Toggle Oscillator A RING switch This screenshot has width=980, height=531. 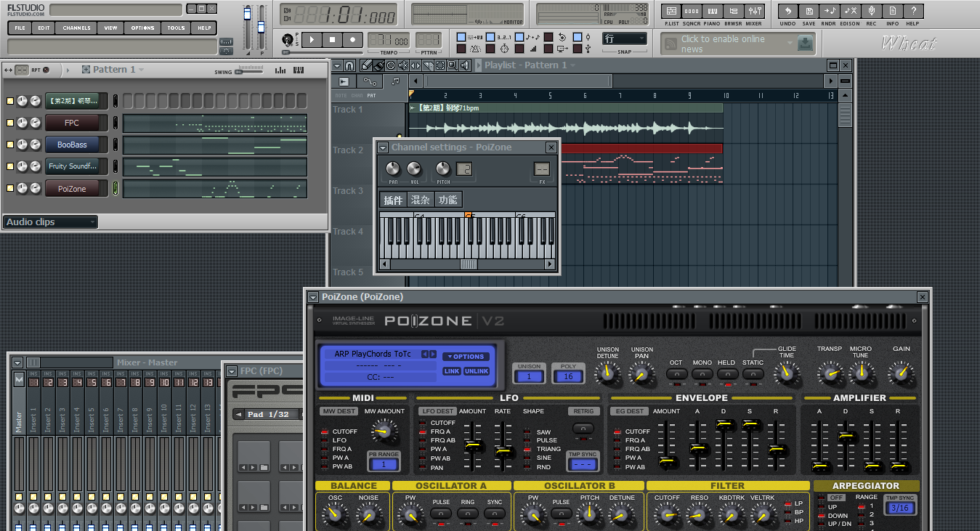coord(467,514)
